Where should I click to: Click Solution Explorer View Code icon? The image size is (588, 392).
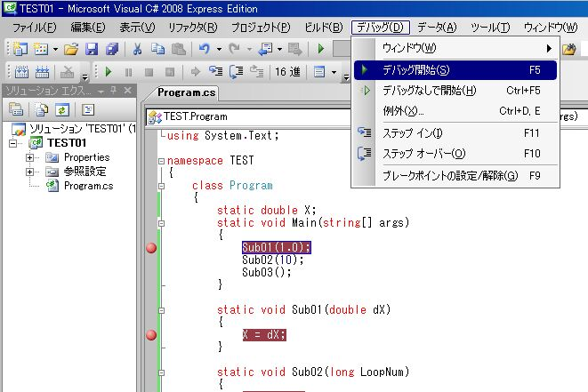point(88,110)
